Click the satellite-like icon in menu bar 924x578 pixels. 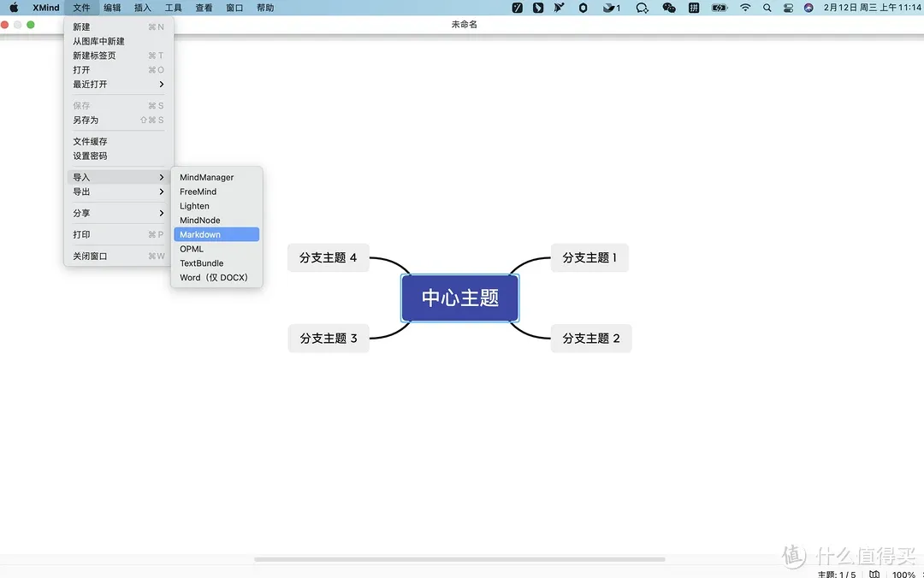pyautogui.click(x=560, y=8)
